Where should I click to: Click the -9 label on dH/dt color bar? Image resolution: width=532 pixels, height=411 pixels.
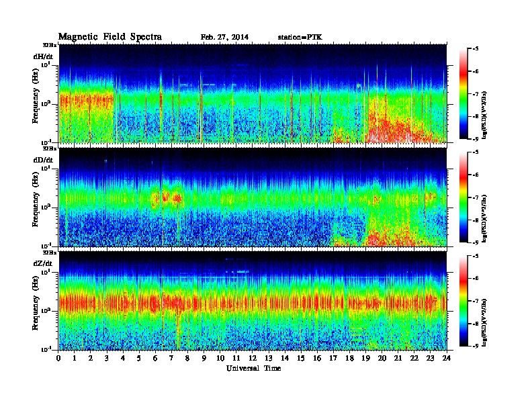pos(476,139)
